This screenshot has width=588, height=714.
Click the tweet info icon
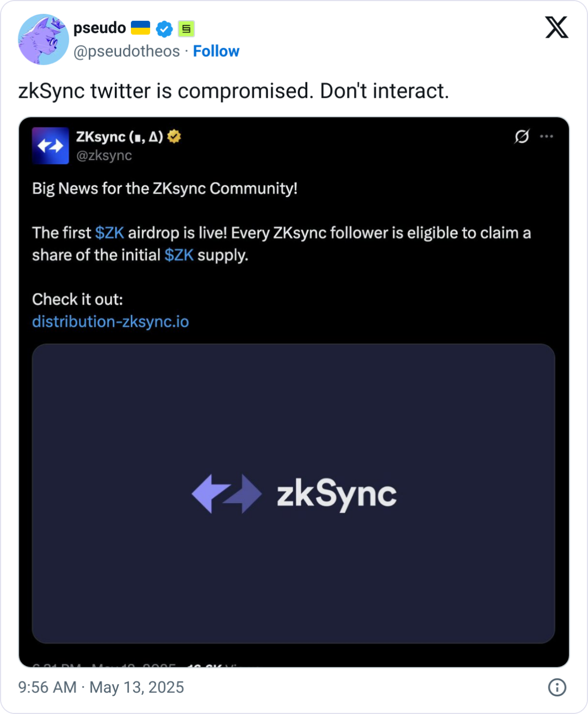[557, 687]
